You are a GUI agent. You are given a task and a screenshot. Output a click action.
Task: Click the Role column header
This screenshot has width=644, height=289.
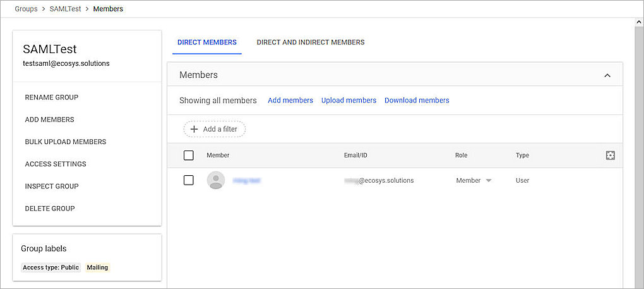click(462, 156)
